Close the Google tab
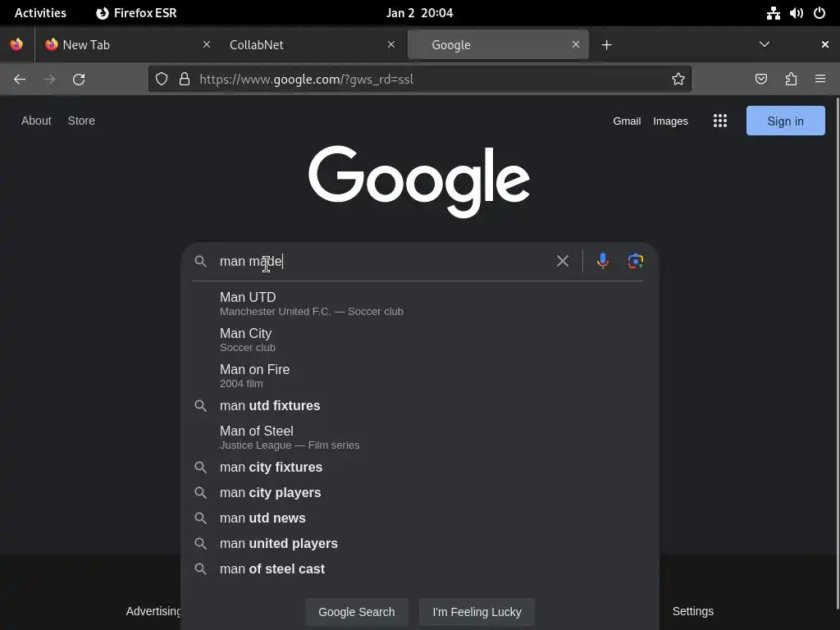 [x=576, y=44]
